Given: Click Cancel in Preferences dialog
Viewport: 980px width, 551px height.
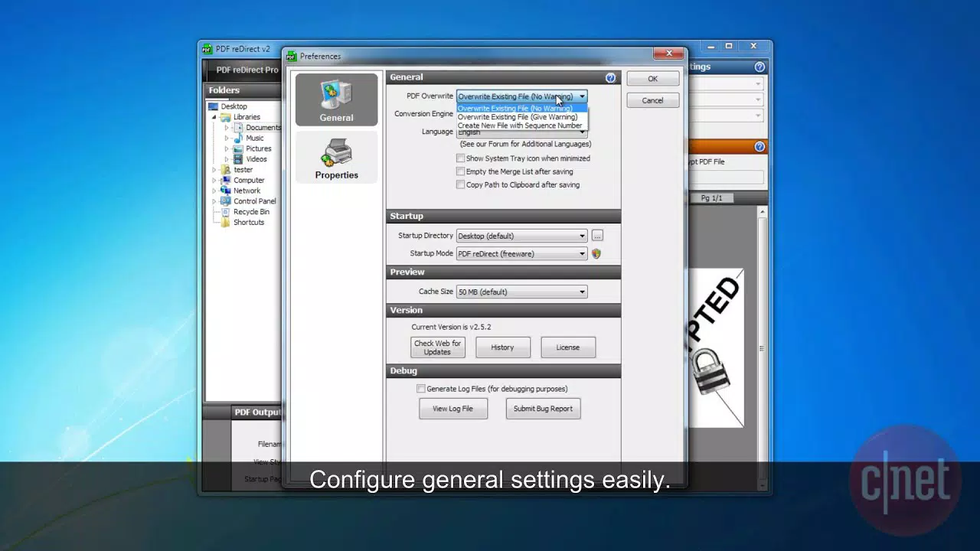Looking at the screenshot, I should click(652, 100).
